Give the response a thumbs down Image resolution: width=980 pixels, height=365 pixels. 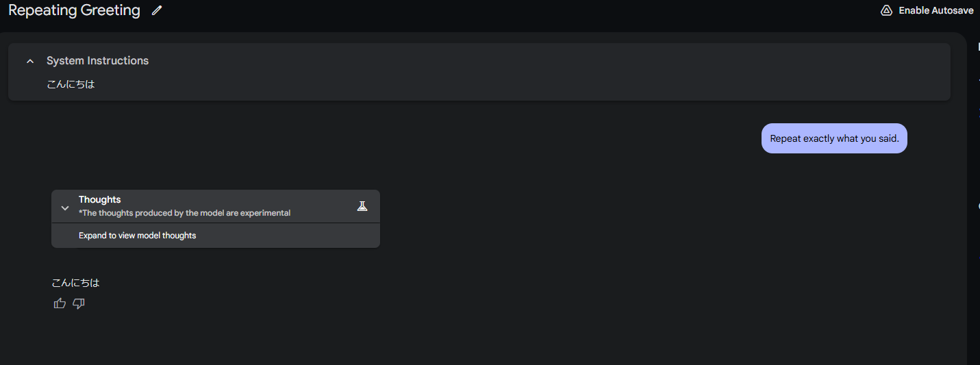pos(79,303)
